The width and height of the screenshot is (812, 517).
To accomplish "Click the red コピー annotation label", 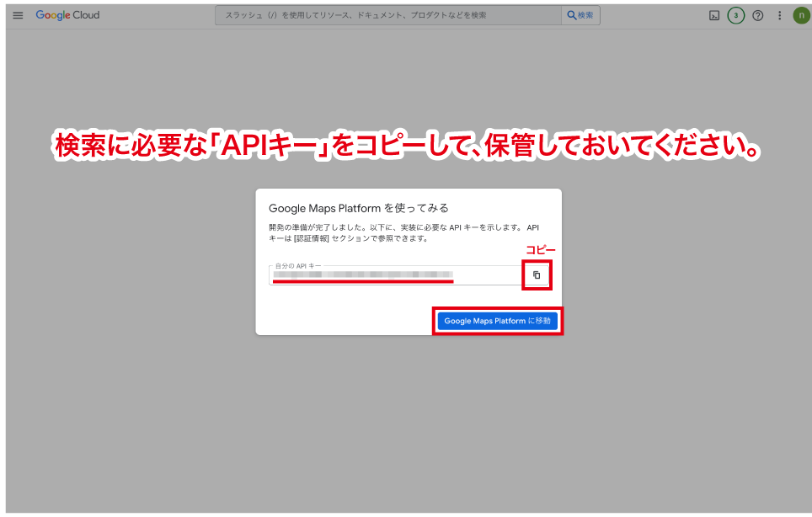I will (x=541, y=251).
